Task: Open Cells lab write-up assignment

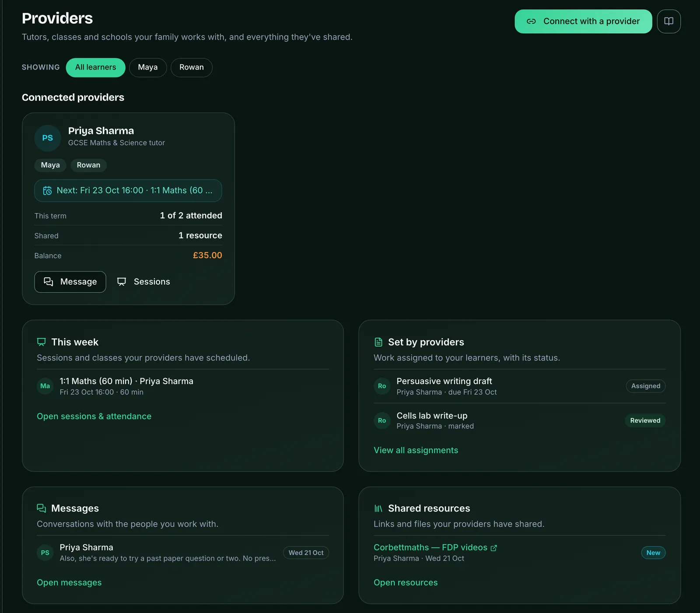Action: point(520,420)
